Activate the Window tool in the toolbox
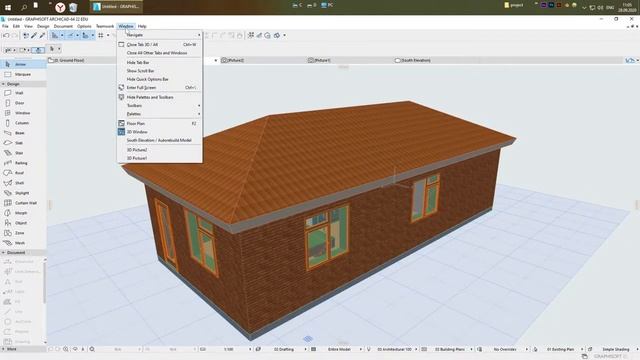The width and height of the screenshot is (640, 360). pos(23,113)
